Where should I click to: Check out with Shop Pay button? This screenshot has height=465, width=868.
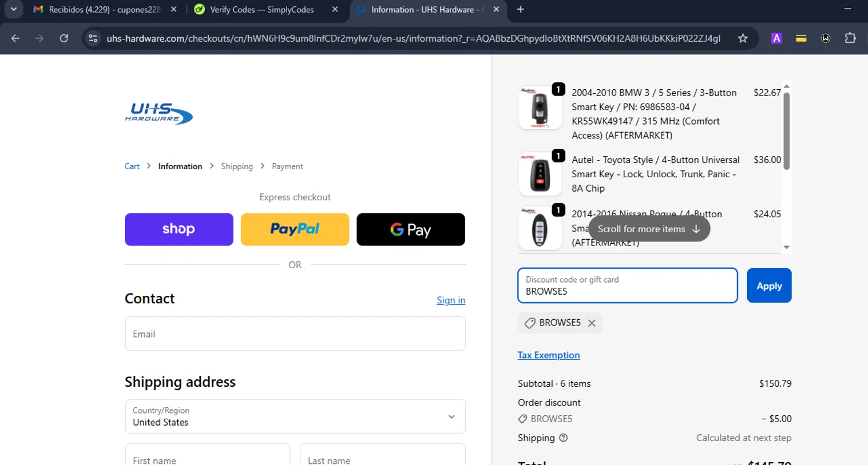click(x=179, y=229)
